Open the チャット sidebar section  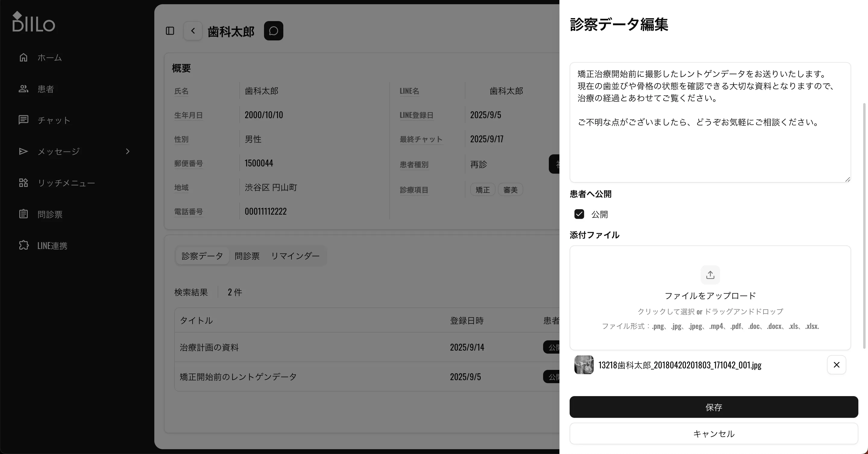[x=54, y=120]
